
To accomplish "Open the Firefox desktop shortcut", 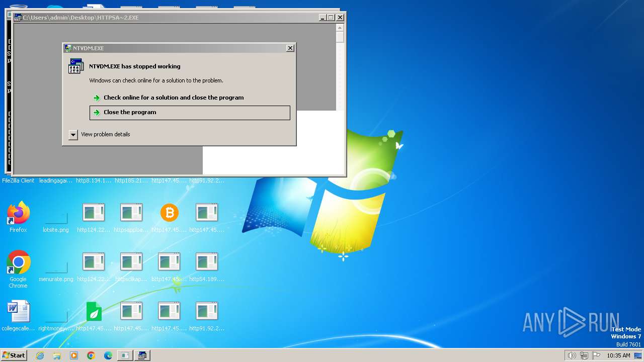I will pos(19,218).
